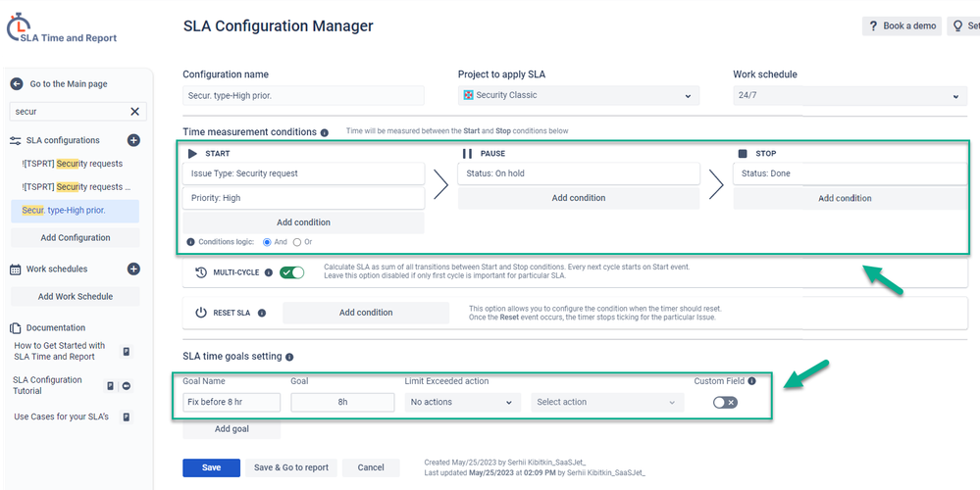Edit the 'Priority: High' start condition
980x490 pixels.
pos(303,199)
